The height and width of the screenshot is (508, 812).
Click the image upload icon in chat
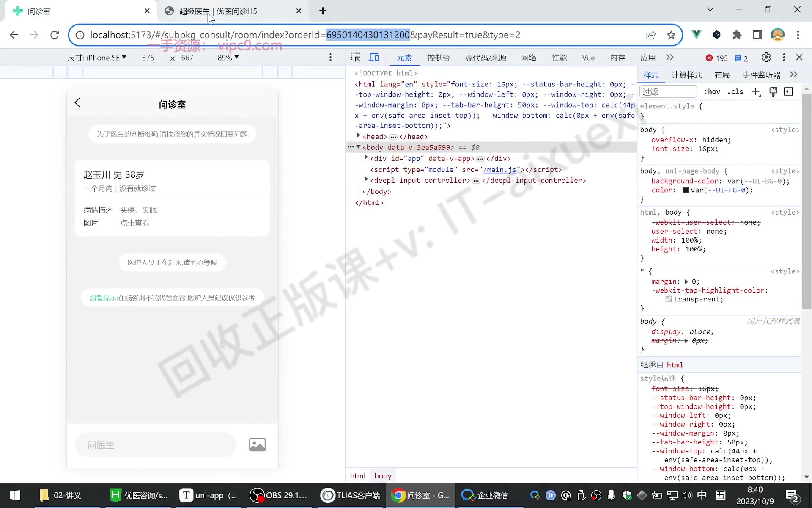(257, 445)
